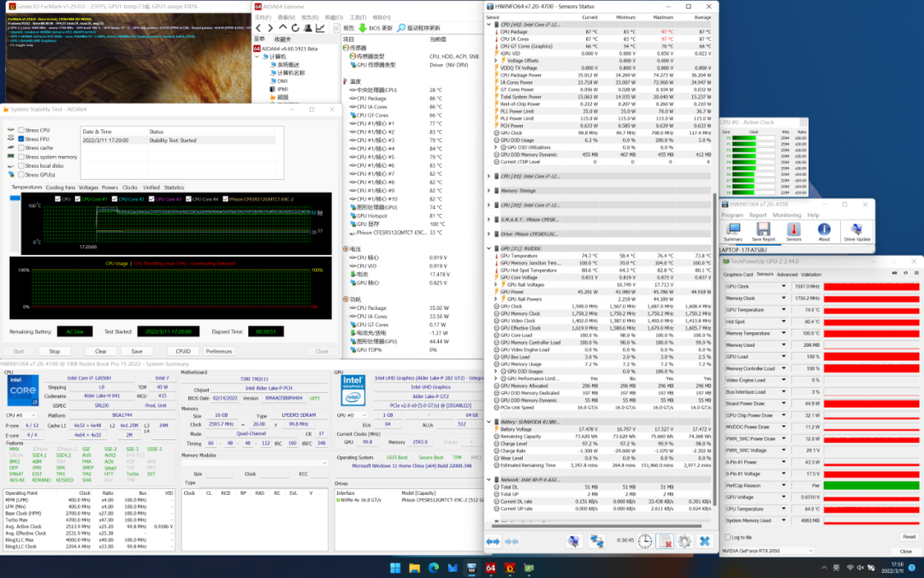Switch to Cooling Fans tab

(61, 188)
